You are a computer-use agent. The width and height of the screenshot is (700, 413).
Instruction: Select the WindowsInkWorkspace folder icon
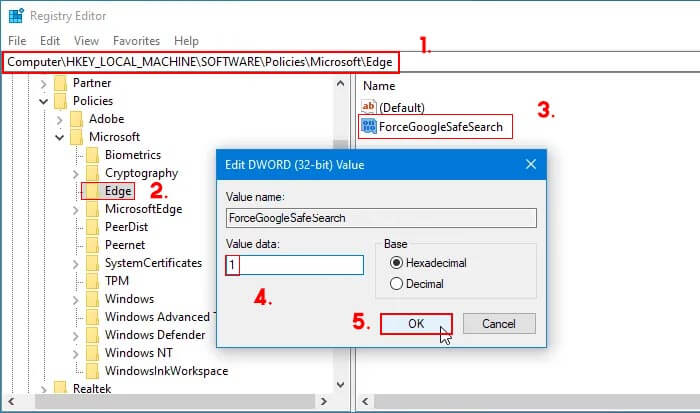92,371
